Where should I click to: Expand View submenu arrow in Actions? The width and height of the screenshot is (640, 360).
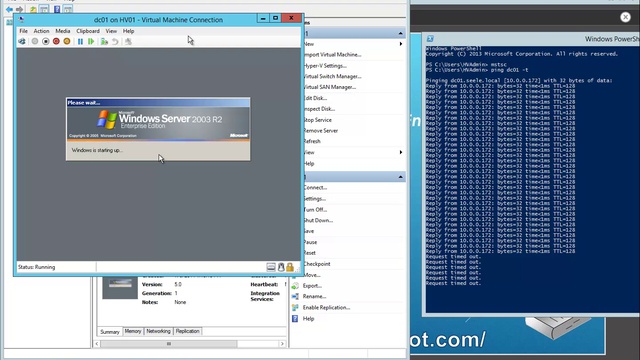tap(400, 152)
